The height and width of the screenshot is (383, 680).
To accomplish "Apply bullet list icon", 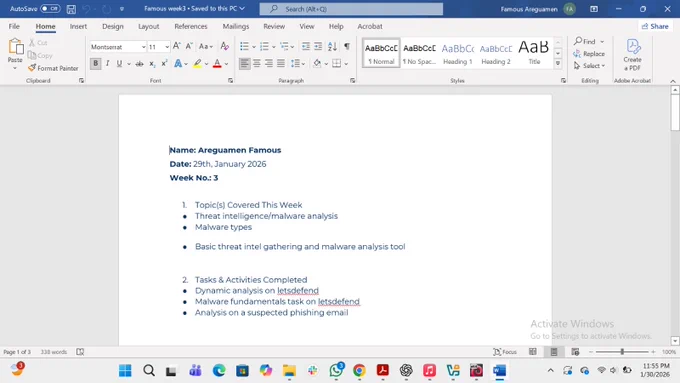I will point(245,46).
